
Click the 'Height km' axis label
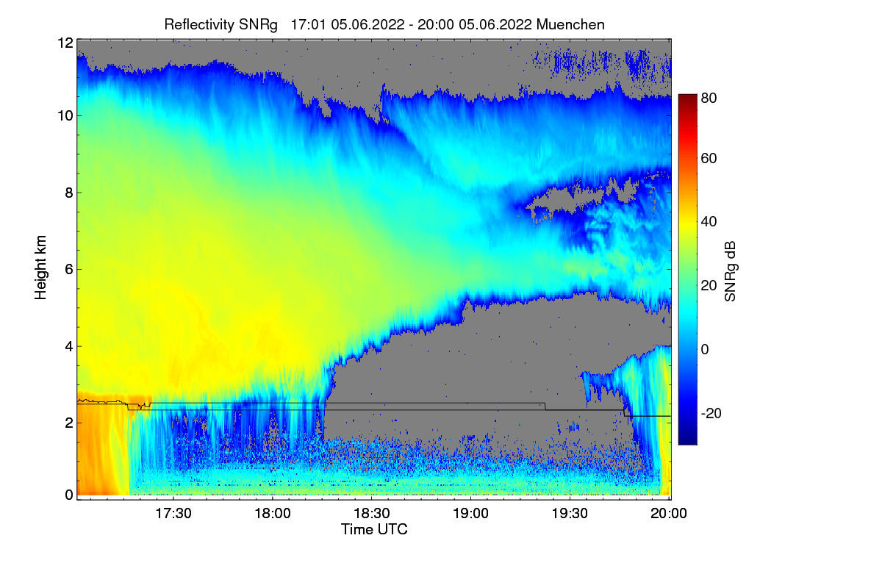pos(42,269)
